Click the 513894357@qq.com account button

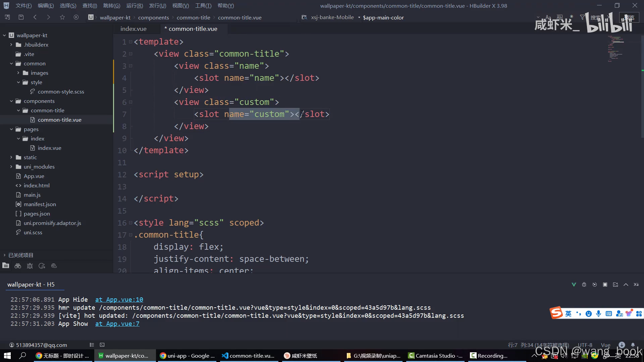coord(38,345)
